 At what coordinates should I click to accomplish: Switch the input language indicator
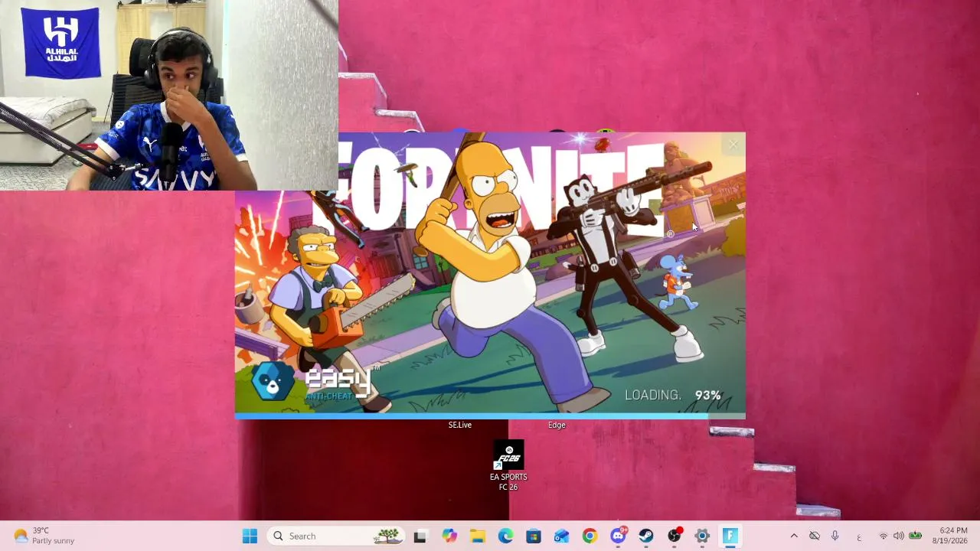[x=859, y=536]
